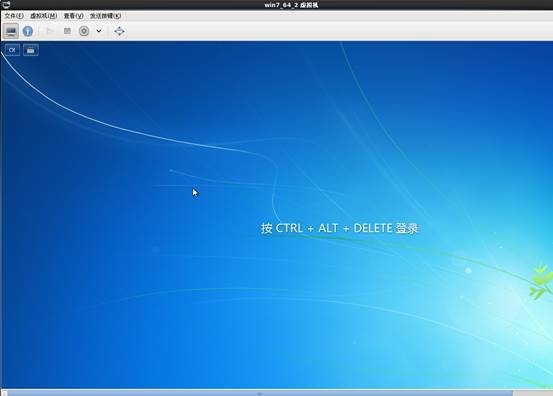Open the 发送按键(K) send key menu
The image size is (553, 396).
coord(105,16)
